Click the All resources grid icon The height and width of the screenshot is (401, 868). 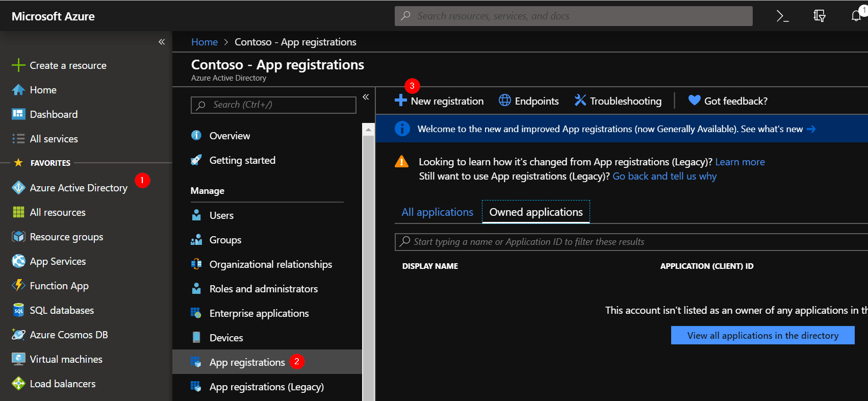pyautogui.click(x=18, y=212)
